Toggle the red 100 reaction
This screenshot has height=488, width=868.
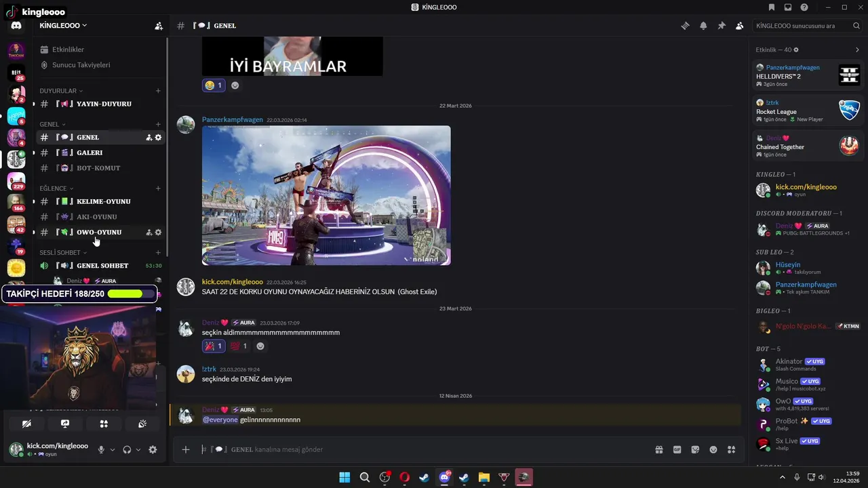click(239, 346)
